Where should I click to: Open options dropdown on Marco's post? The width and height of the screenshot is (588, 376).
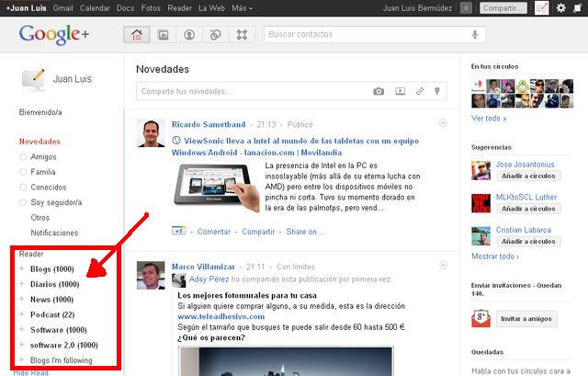tap(443, 266)
